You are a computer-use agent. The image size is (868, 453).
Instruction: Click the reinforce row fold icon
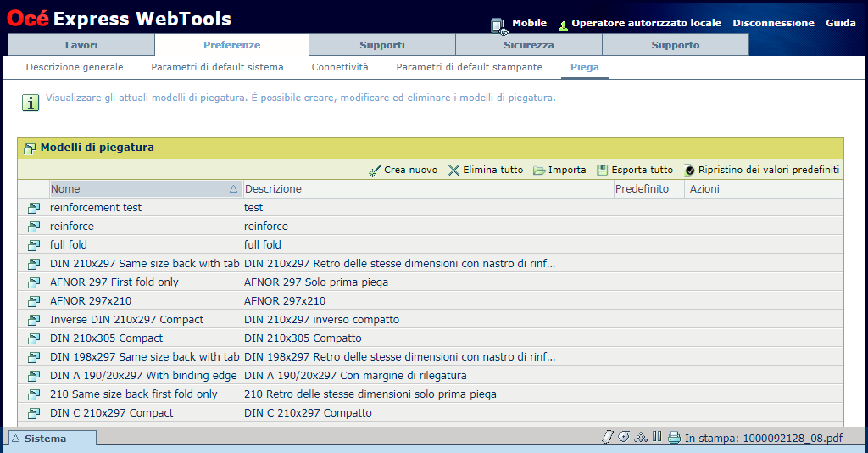(x=34, y=226)
